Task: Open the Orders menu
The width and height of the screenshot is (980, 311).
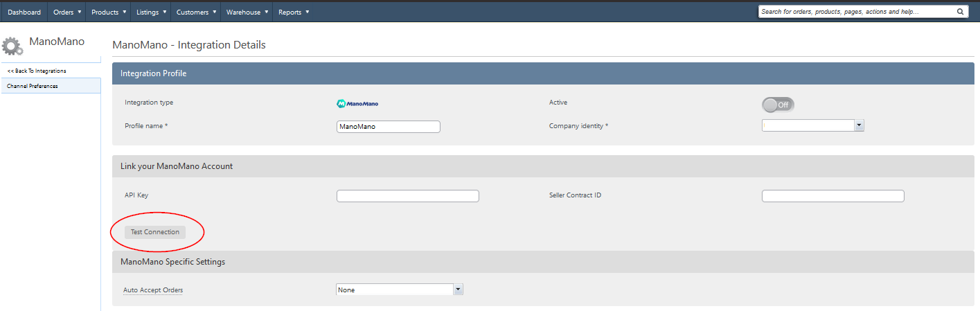Action: (x=67, y=12)
